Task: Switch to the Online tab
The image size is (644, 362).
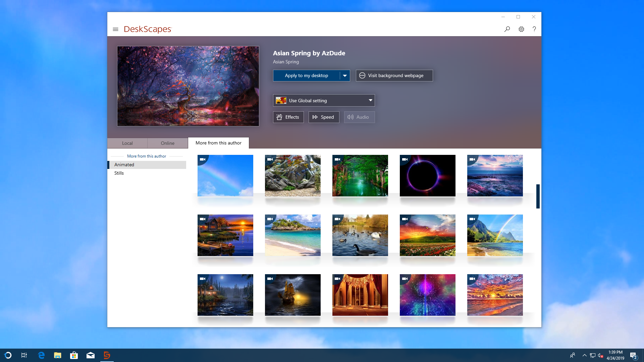Action: (167, 143)
